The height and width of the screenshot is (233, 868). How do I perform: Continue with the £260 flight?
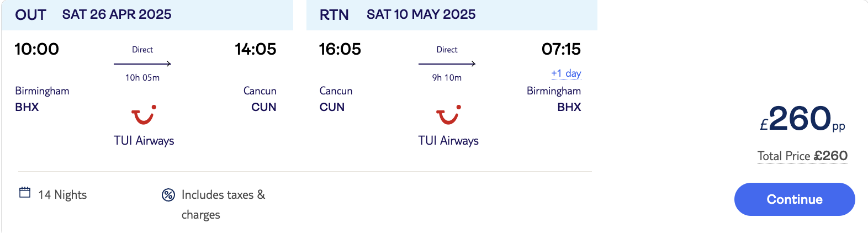point(795,199)
